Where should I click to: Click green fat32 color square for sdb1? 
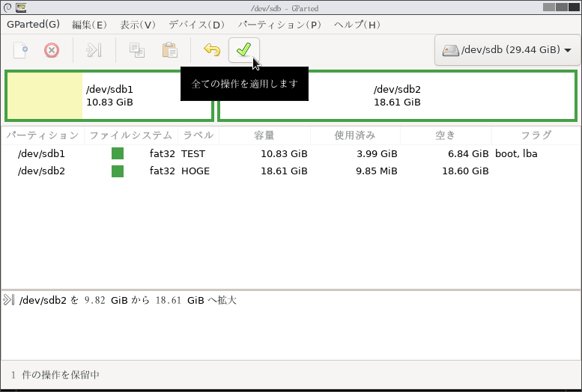(x=118, y=153)
